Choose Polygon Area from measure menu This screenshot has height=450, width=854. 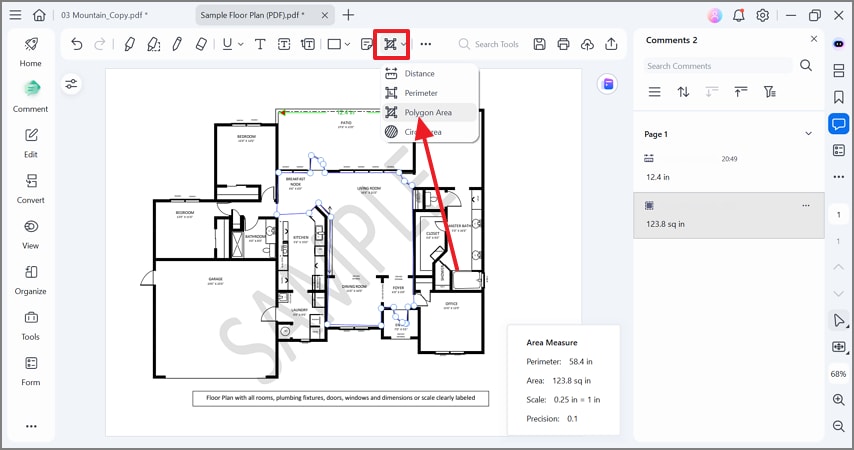(x=430, y=113)
